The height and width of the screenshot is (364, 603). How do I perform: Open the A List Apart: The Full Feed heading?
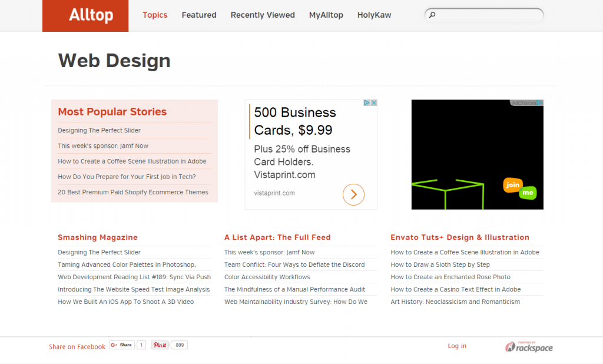(277, 237)
